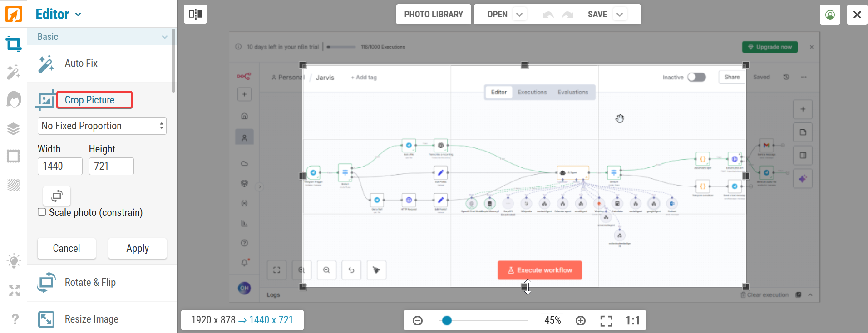Zoom in with the plus icon

coord(581,321)
